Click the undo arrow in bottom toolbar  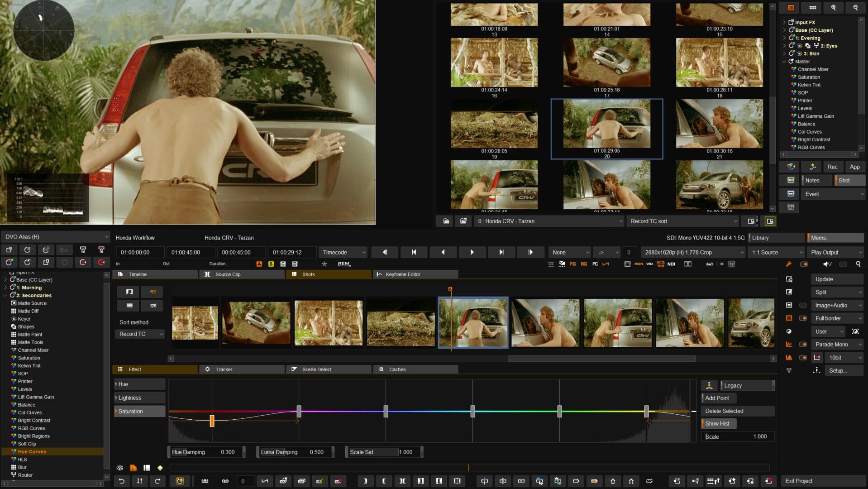point(121,481)
